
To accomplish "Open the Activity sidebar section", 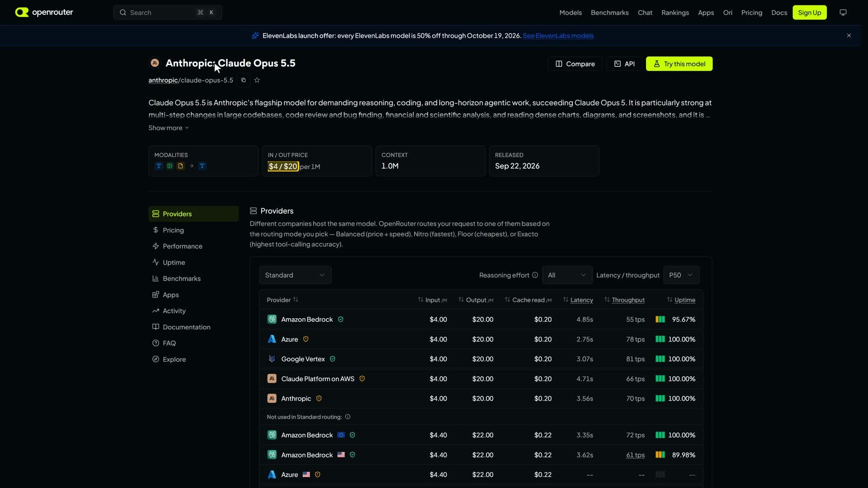I will click(x=193, y=311).
